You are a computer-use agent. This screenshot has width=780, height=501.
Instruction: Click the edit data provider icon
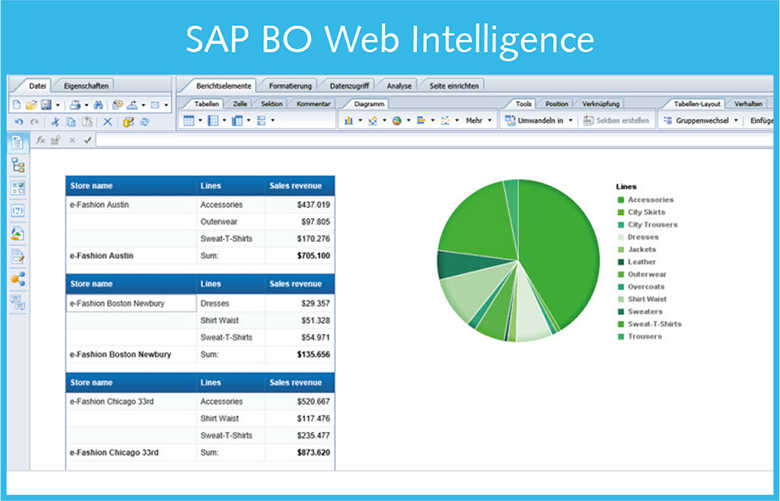tap(128, 122)
